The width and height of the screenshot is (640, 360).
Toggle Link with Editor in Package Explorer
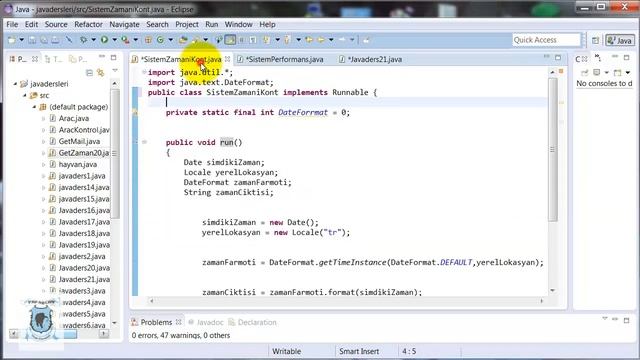pos(100,73)
